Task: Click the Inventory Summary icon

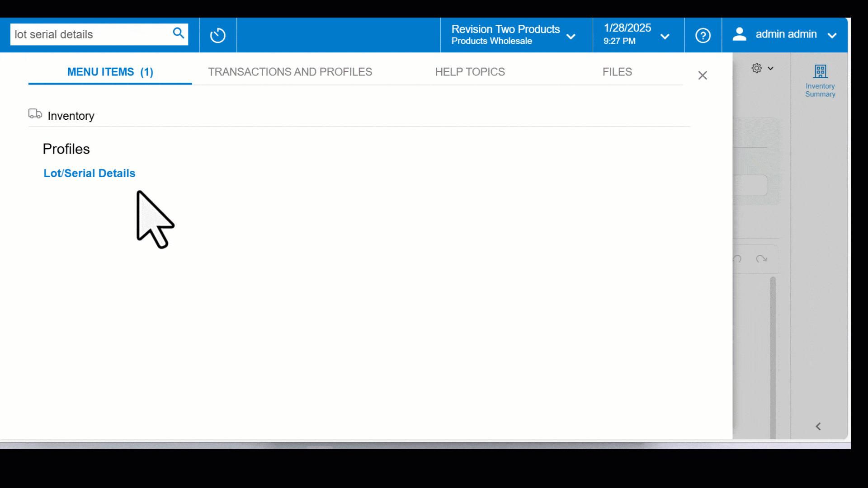Action: (x=821, y=71)
